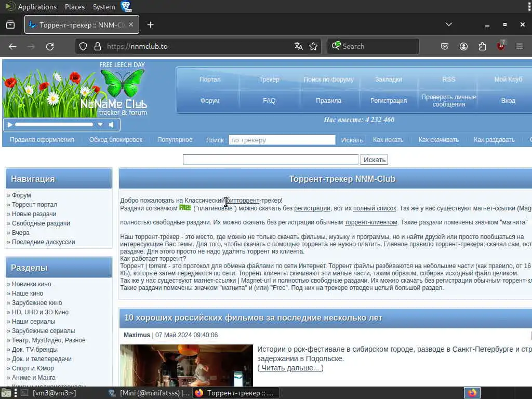Bookmark this page with the star

[313, 46]
